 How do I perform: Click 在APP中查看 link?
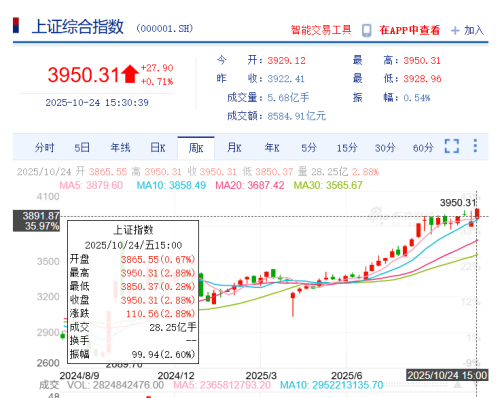pyautogui.click(x=410, y=30)
